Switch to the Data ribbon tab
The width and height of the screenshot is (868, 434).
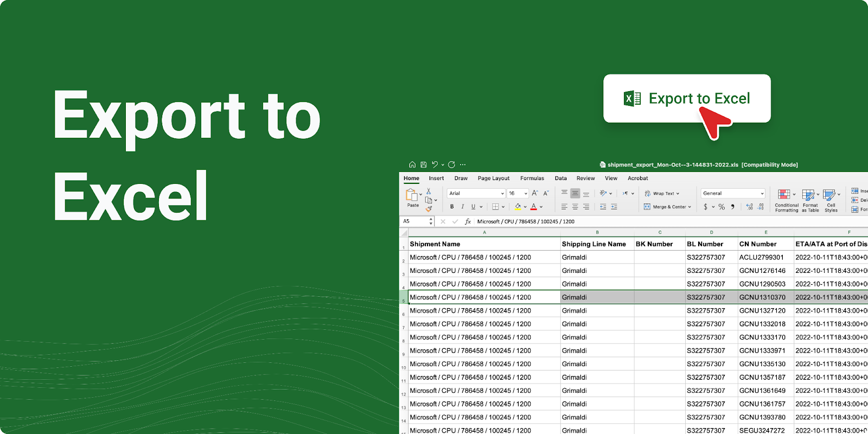(561, 178)
